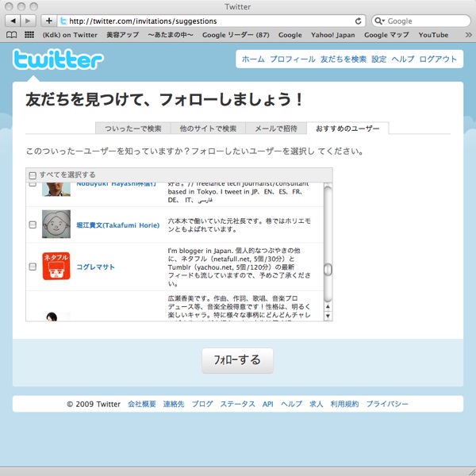Open the (Kdk) on Twitter bookmark

[x=70, y=35]
